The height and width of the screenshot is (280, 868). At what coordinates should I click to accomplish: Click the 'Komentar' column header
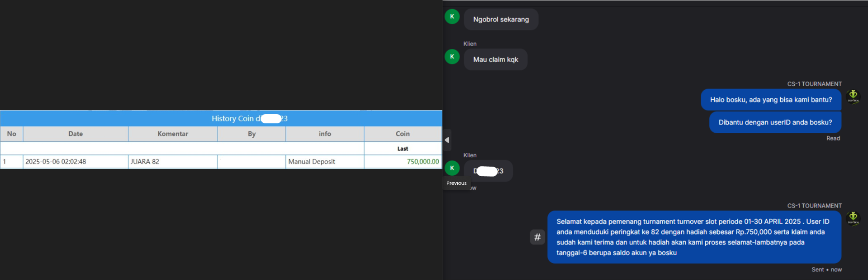[173, 134]
